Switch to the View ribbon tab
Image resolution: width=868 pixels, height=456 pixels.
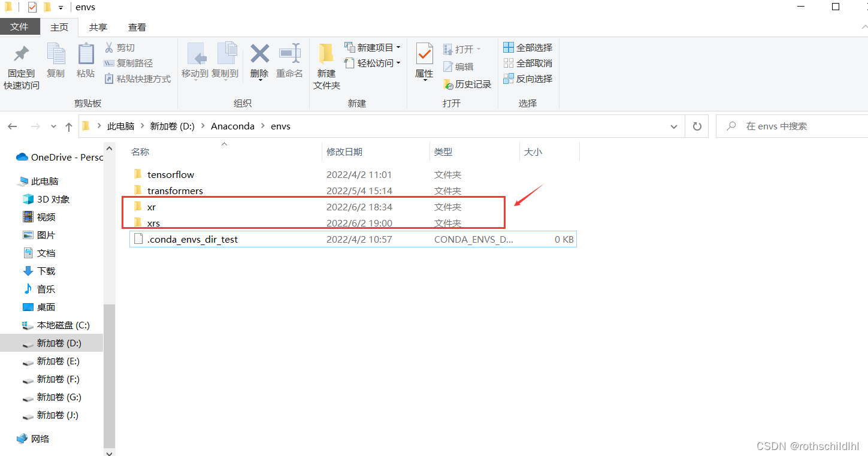point(137,27)
